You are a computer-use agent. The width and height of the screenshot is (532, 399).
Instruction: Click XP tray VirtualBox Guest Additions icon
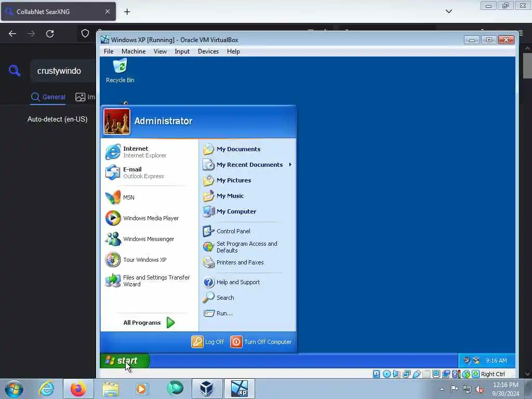[476, 361]
